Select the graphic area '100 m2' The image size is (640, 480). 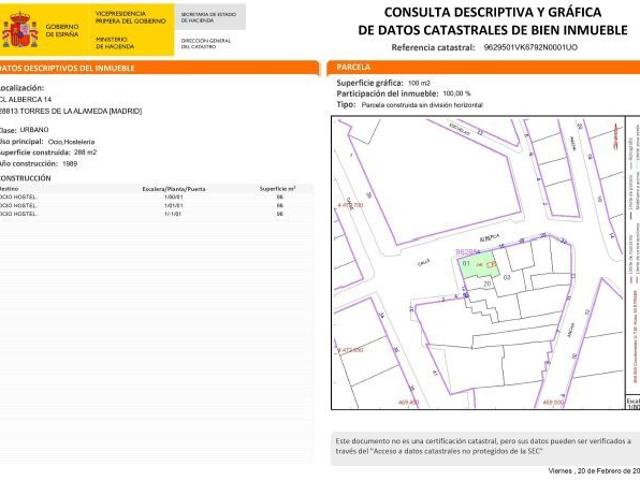(419, 83)
